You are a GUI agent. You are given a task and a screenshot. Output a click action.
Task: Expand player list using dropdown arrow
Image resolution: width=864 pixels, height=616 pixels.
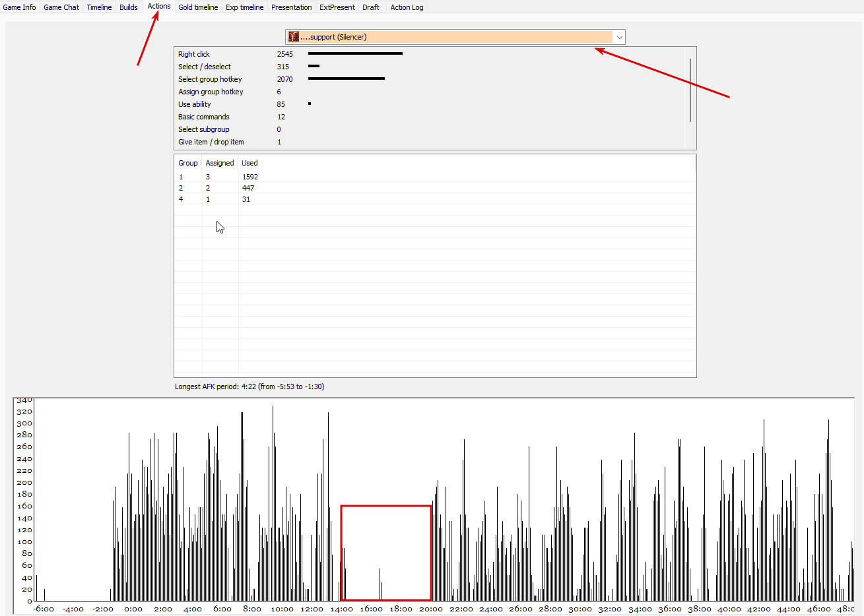(x=619, y=37)
